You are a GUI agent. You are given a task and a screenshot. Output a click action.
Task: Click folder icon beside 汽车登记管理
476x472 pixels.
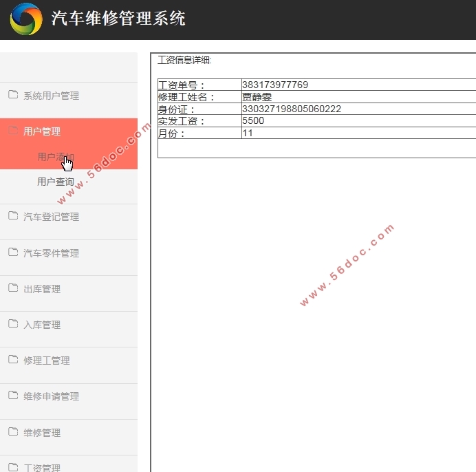13,216
